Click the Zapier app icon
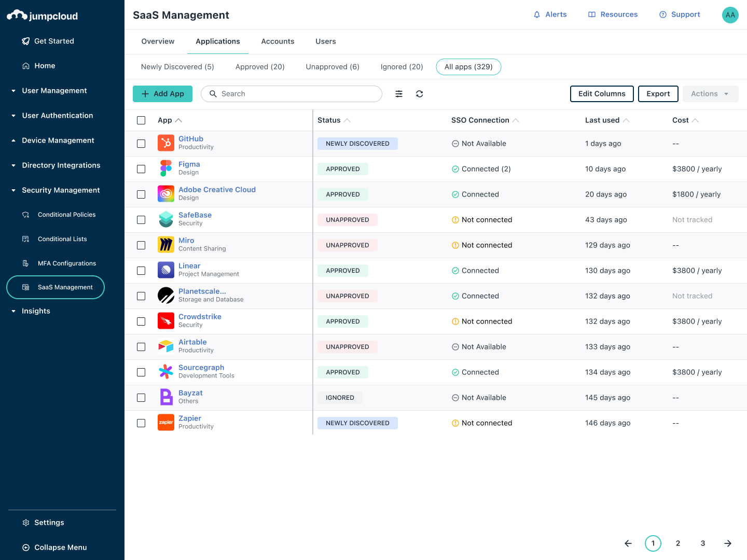747x560 pixels. [166, 423]
